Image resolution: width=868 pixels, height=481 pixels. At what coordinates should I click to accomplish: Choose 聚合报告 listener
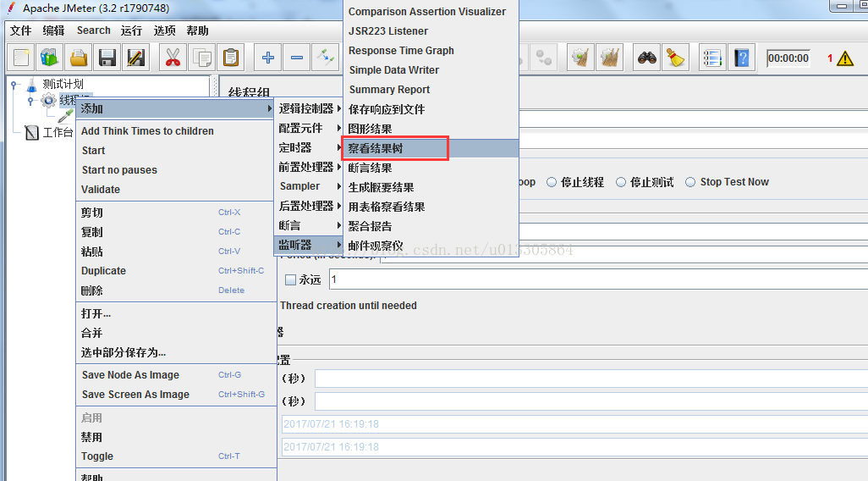pos(431,226)
